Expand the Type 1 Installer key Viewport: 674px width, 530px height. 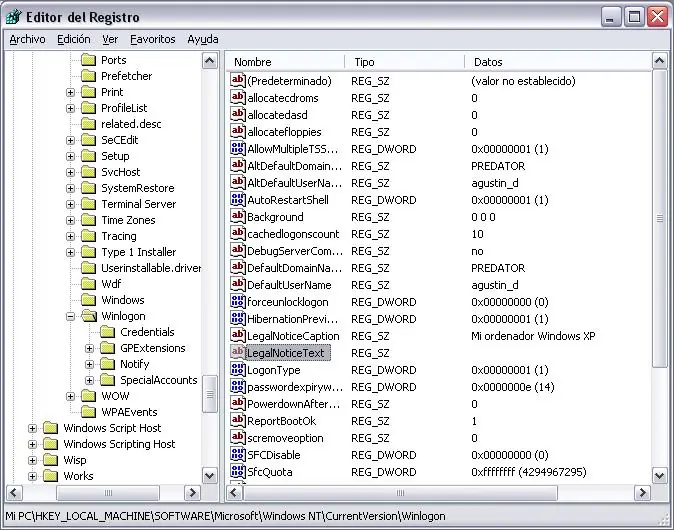coord(70,252)
